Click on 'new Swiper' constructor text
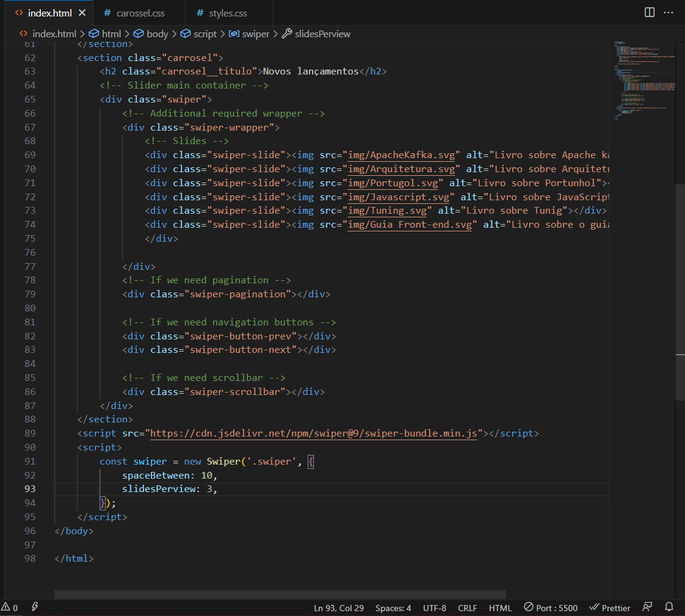The image size is (685, 616). click(212, 462)
